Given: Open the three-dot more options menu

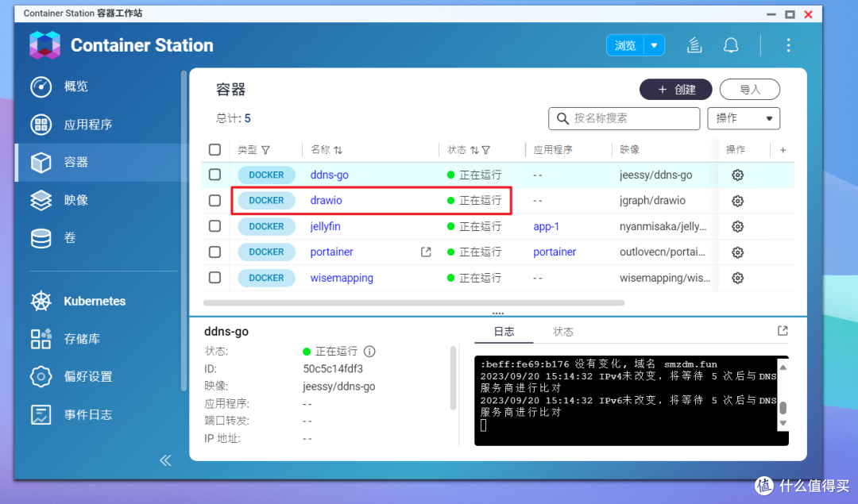Looking at the screenshot, I should (x=789, y=44).
